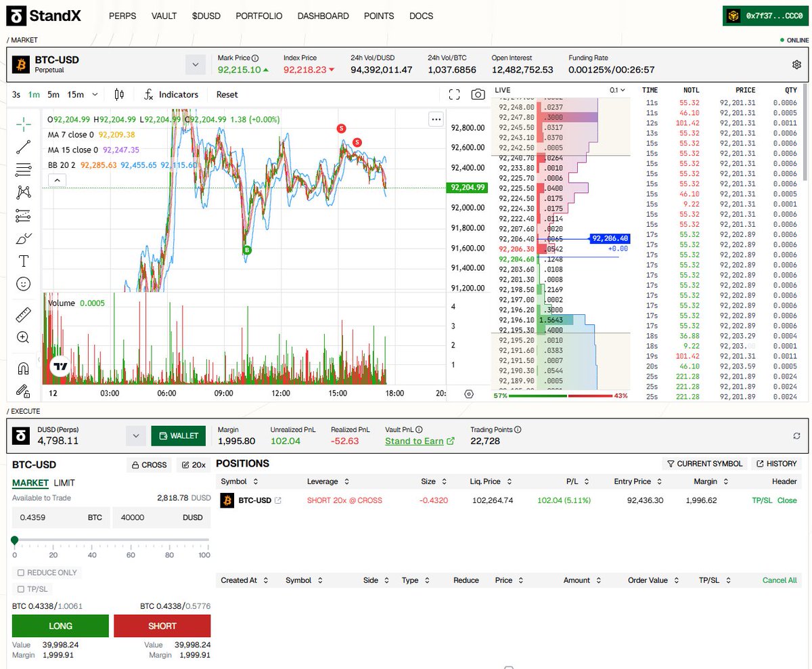Place a SHORT market order
Viewport: 812px width, 669px height.
coord(162,626)
